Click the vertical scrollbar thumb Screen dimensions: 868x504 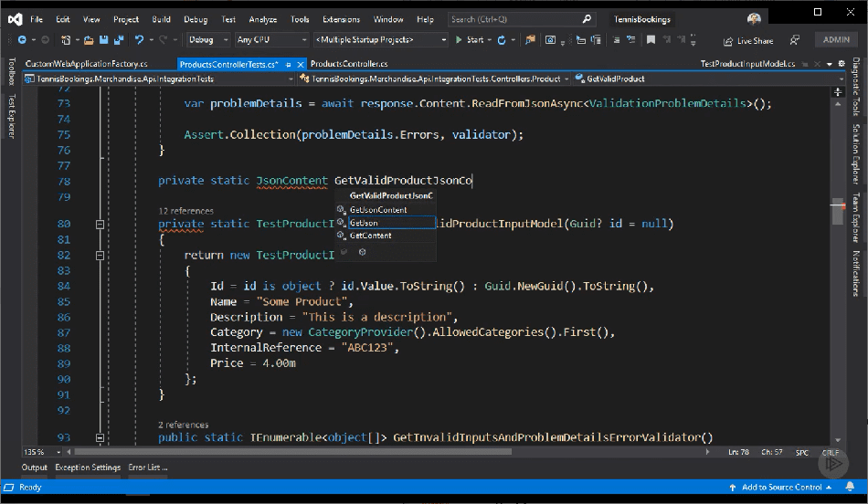(x=838, y=211)
